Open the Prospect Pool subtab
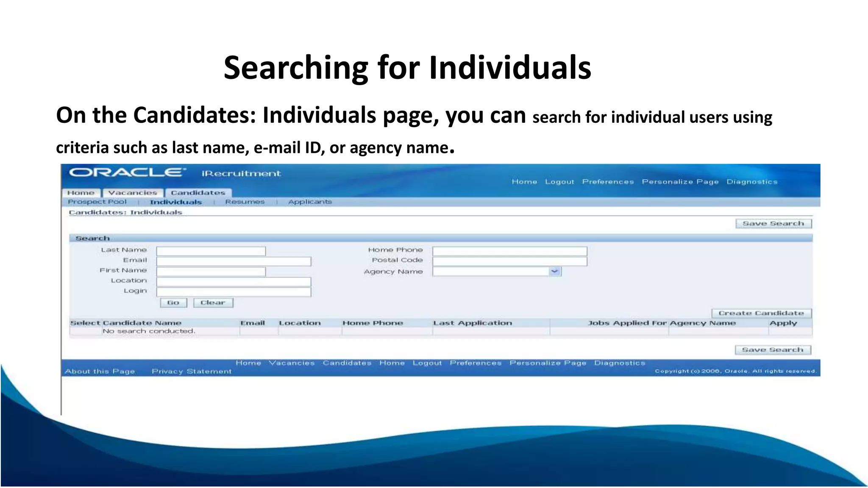The width and height of the screenshot is (868, 488). [97, 202]
